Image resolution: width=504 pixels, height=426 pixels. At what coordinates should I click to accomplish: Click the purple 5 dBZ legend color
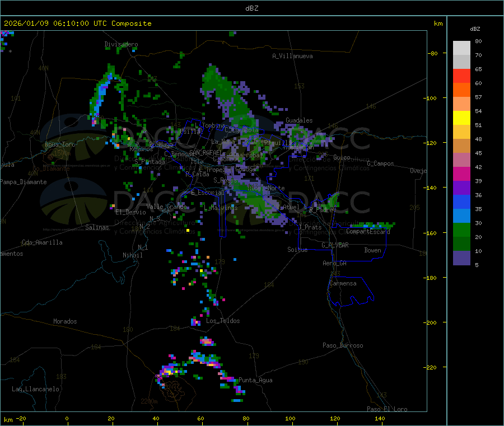(461, 258)
